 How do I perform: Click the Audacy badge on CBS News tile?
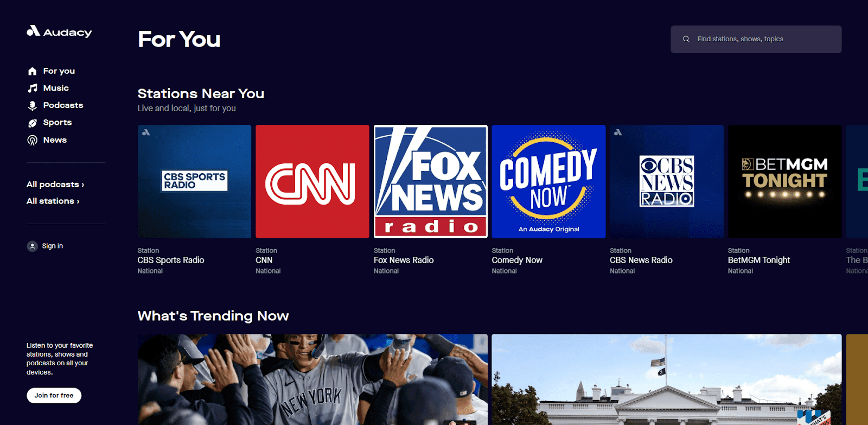pos(618,132)
